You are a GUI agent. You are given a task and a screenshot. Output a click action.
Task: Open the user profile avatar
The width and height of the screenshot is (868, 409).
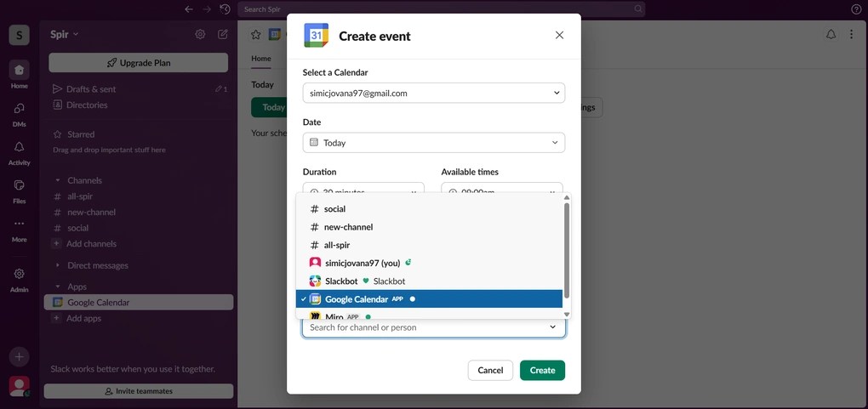click(19, 386)
